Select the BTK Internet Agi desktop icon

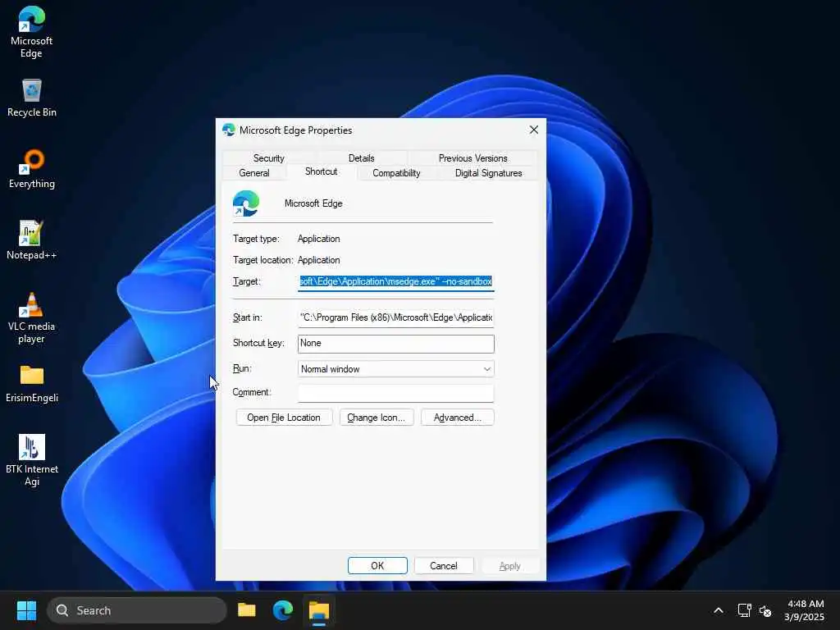32,461
